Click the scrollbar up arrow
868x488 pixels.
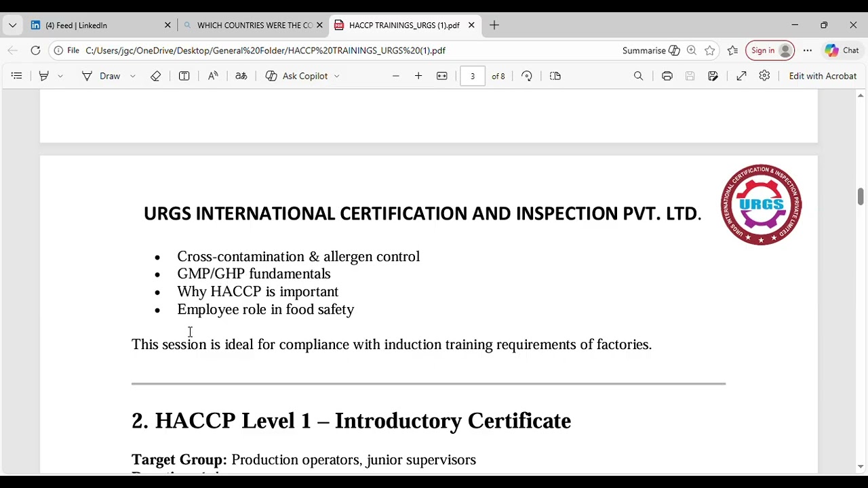(861, 96)
